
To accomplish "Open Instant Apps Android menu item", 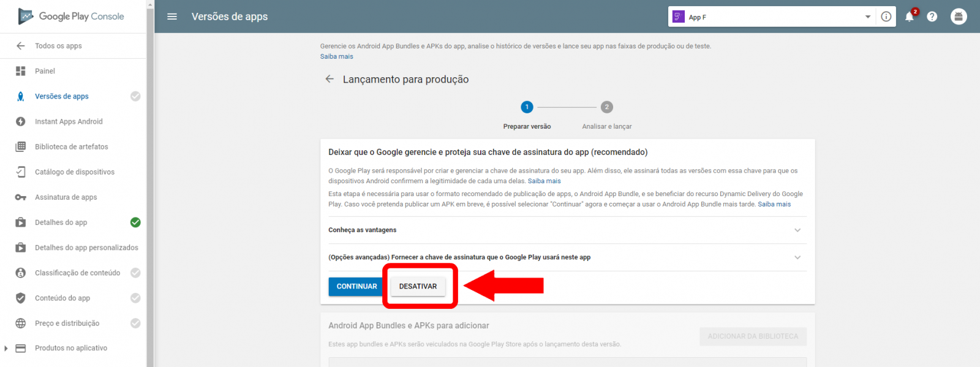I will point(69,121).
